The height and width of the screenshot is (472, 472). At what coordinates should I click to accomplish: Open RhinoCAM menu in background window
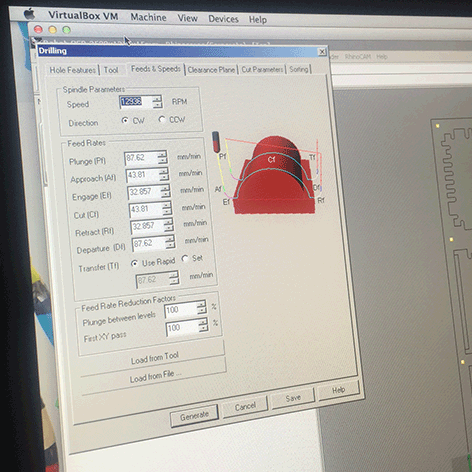(x=358, y=57)
